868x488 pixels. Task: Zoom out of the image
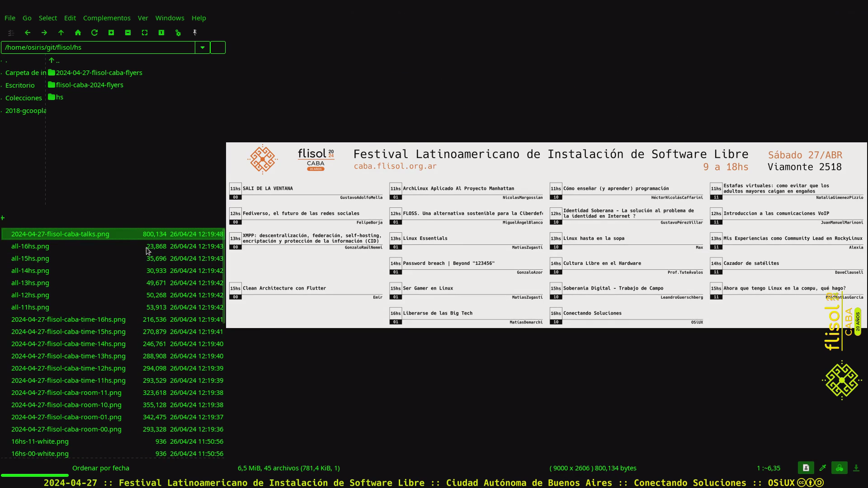128,33
